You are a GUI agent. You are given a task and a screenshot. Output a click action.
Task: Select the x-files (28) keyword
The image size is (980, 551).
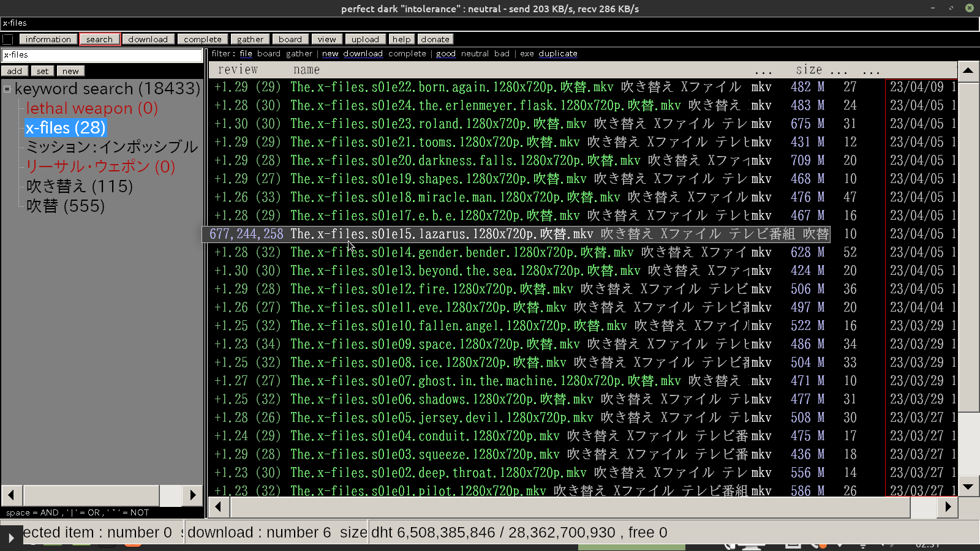coord(66,128)
